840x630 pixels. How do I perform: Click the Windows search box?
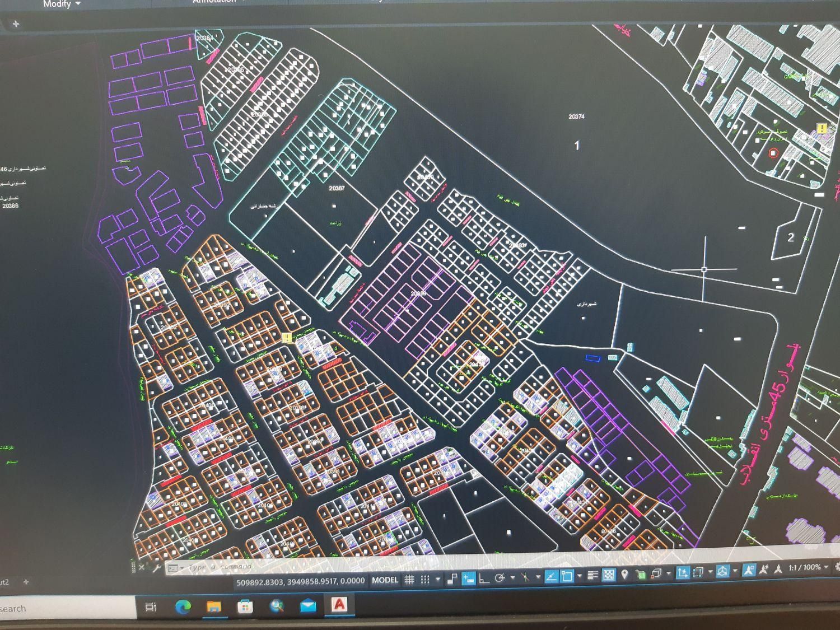[67, 608]
